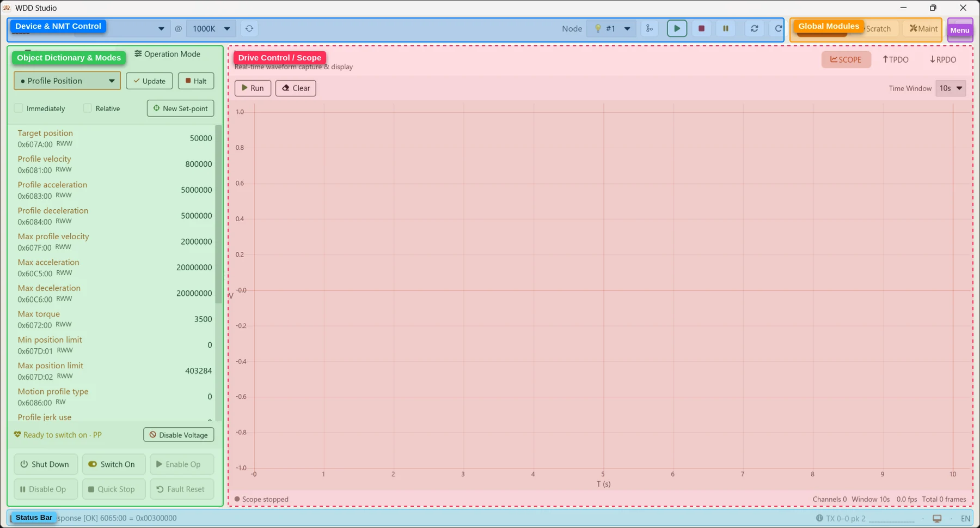Screen dimensions: 980x528
Task: Click the Max torque value 3500
Action: [x=203, y=319]
